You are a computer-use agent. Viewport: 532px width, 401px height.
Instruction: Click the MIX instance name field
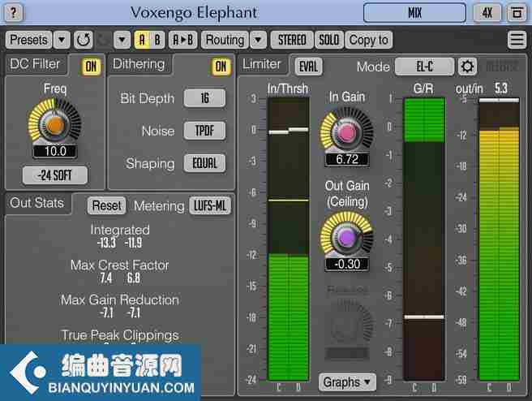tap(414, 13)
